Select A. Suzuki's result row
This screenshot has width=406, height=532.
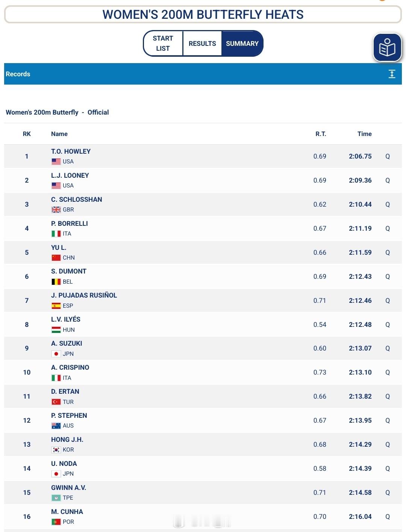click(x=203, y=348)
